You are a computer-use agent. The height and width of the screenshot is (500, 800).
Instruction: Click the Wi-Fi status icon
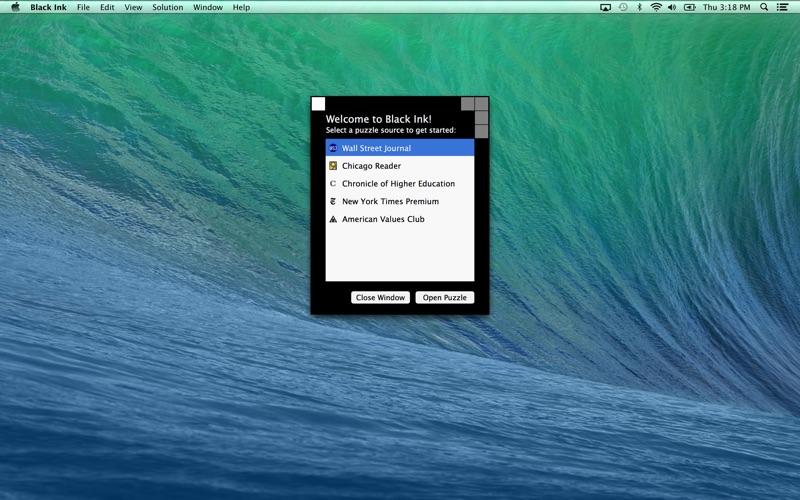(656, 7)
